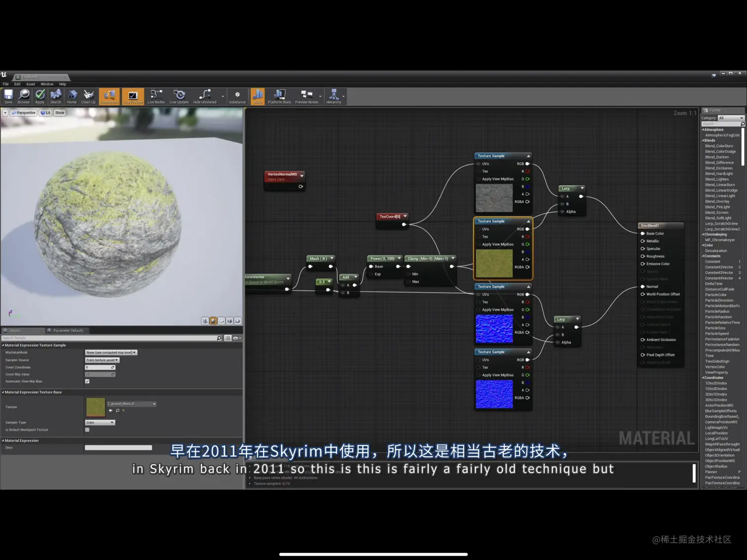Collapse the moss Texture Sample node
This screenshot has width=747, height=560.
pos(528,221)
